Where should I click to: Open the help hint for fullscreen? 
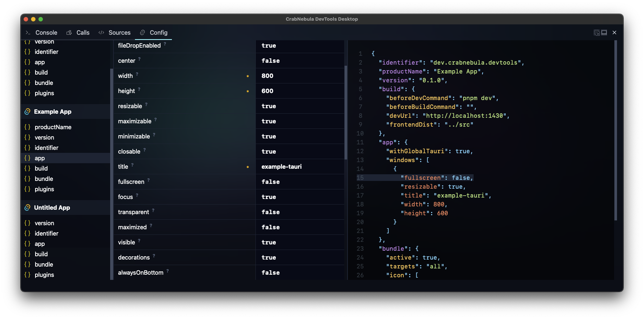pyautogui.click(x=149, y=180)
